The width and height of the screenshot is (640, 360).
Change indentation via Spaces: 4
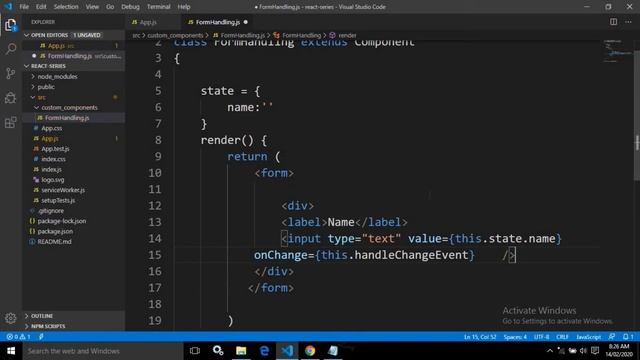click(x=515, y=337)
